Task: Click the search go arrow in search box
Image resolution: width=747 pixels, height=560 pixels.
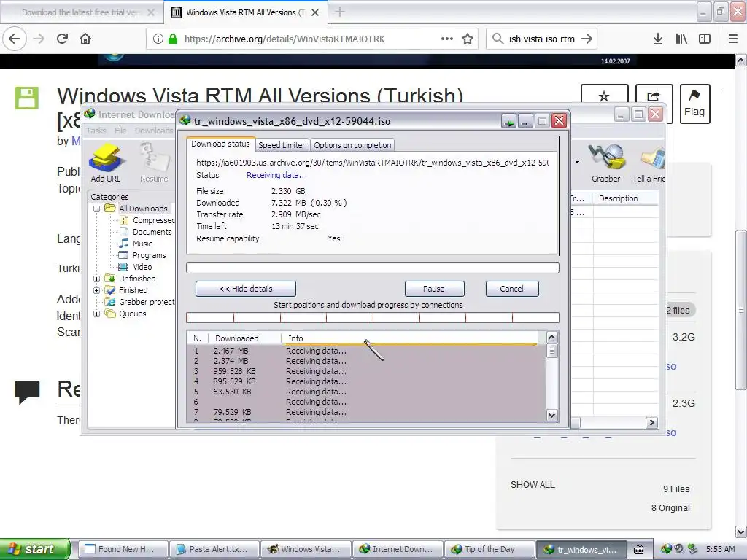Action: tap(587, 39)
